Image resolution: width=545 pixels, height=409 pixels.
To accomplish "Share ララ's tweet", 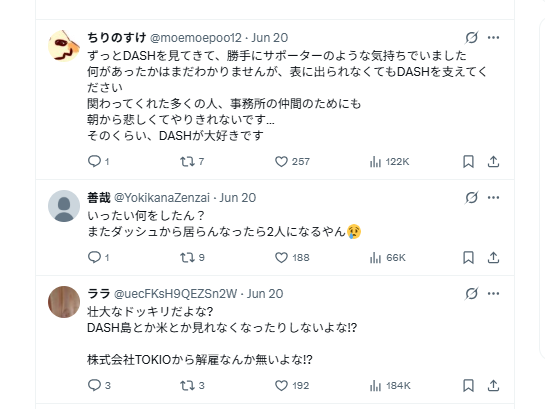I will [x=493, y=385].
